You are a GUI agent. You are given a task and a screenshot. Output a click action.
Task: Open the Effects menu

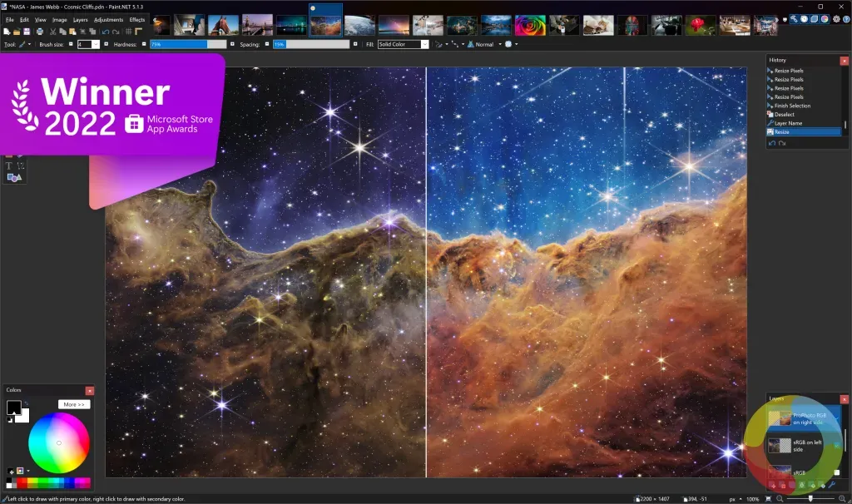tap(137, 20)
